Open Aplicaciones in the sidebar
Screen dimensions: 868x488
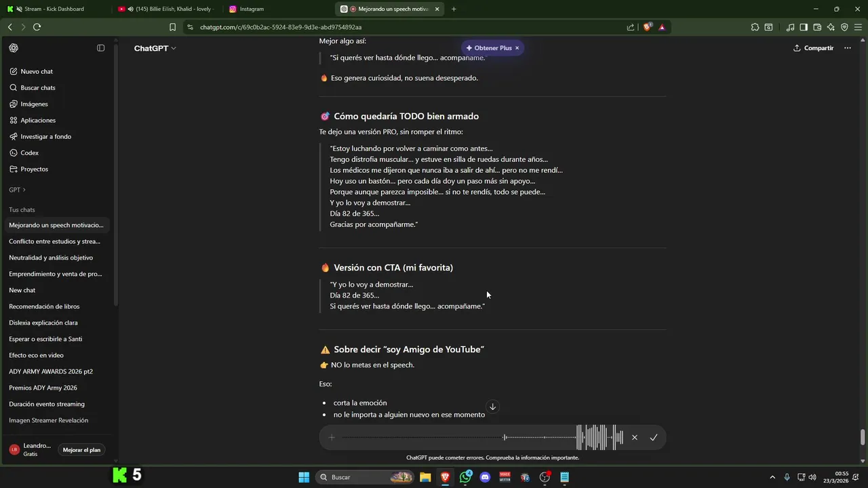coord(38,120)
